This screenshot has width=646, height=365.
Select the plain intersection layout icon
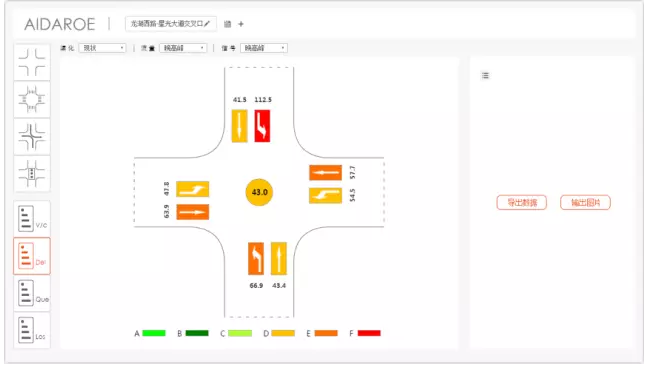(x=32, y=62)
